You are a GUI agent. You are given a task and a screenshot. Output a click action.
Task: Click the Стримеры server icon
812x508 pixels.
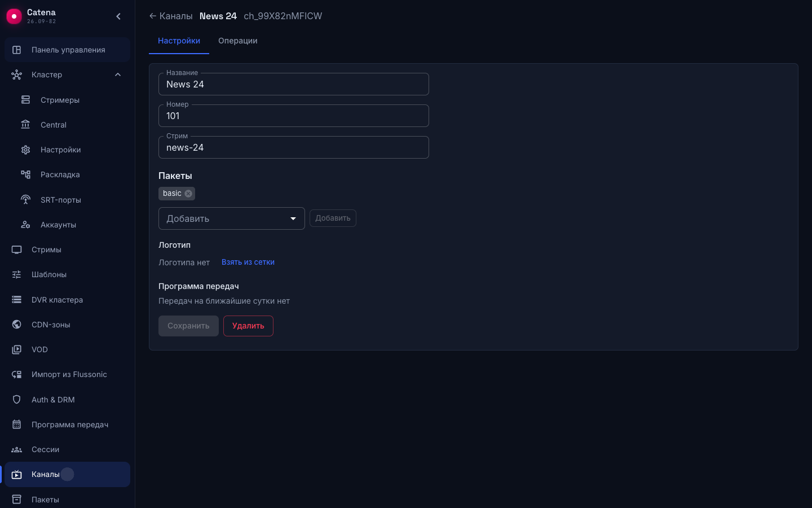click(26, 100)
